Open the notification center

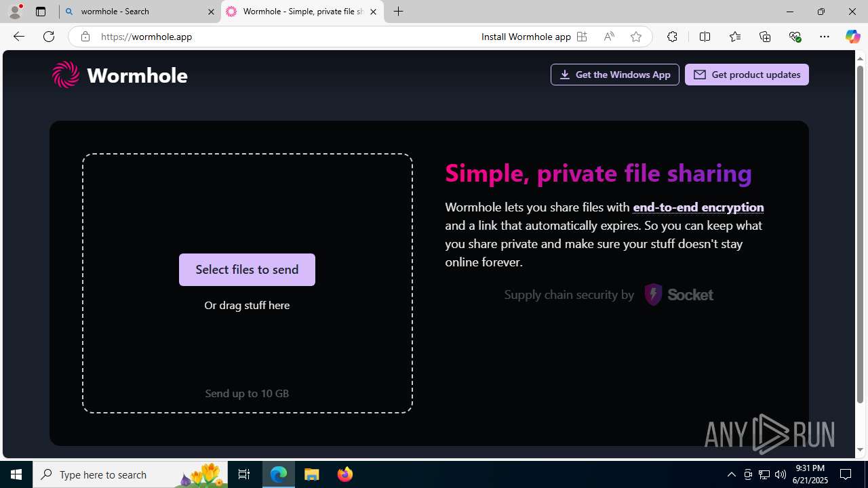tap(846, 474)
